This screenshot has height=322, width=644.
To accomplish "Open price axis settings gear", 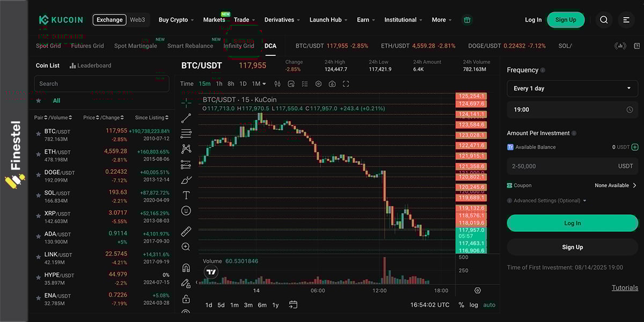I will point(478,290).
